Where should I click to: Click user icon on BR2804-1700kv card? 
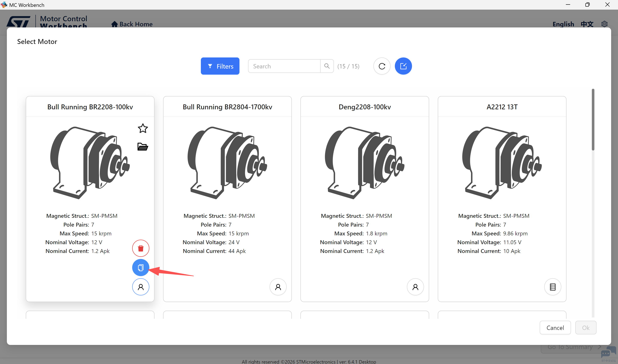tap(278, 287)
